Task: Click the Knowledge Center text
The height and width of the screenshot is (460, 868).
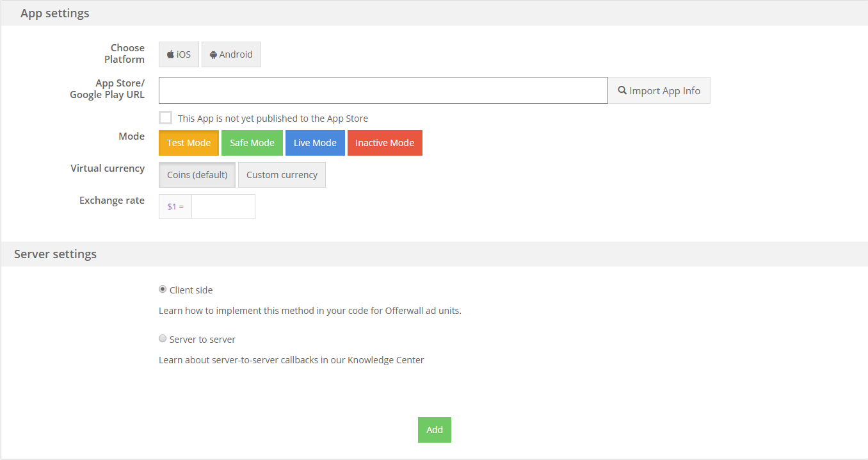Action: coord(386,360)
